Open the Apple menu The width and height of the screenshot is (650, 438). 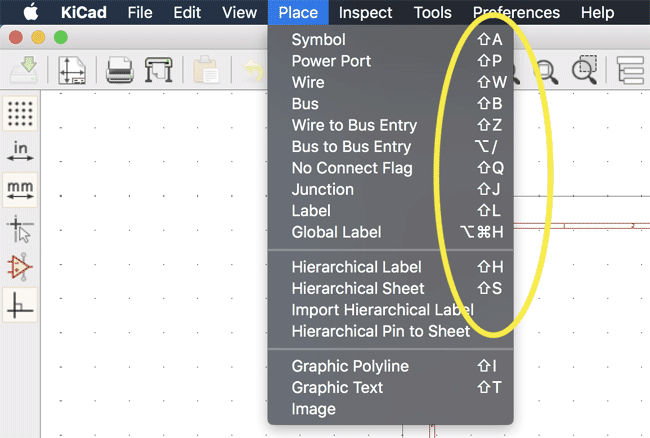(30, 12)
